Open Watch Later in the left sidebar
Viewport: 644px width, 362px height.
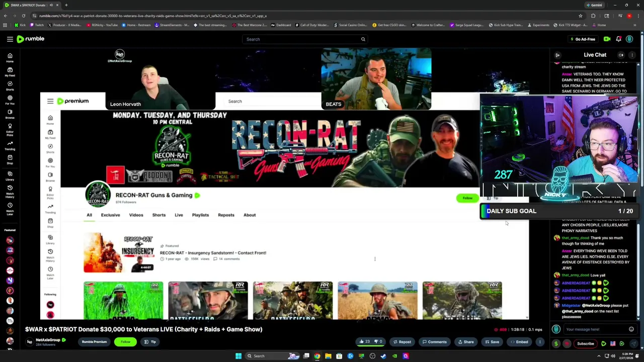point(10,208)
